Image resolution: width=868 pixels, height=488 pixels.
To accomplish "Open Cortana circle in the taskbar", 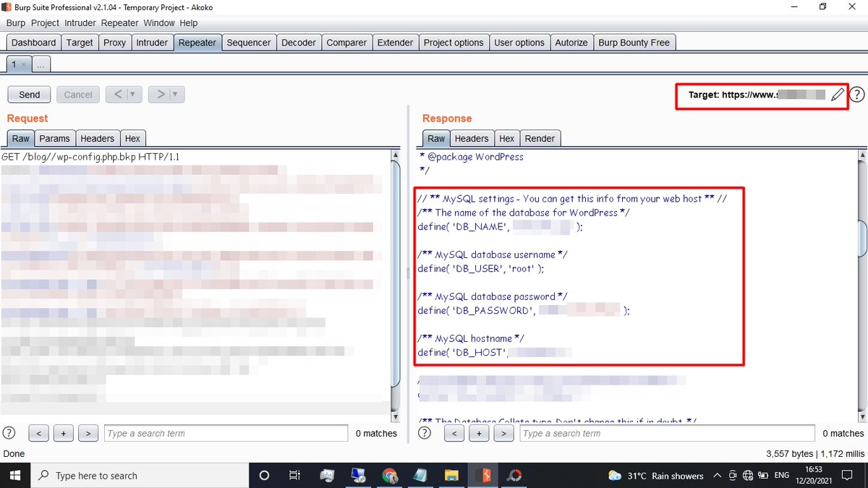I will click(264, 475).
